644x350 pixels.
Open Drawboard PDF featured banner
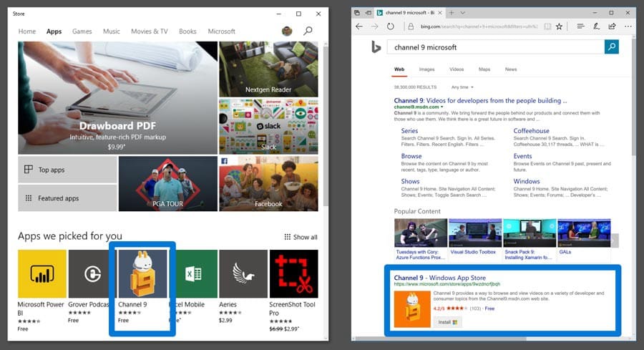pos(117,98)
